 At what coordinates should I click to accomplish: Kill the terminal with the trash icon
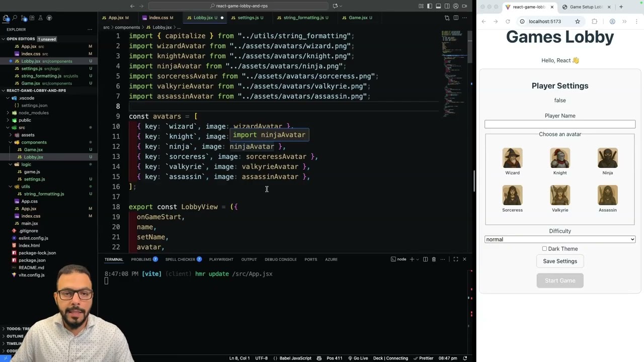pyautogui.click(x=434, y=259)
